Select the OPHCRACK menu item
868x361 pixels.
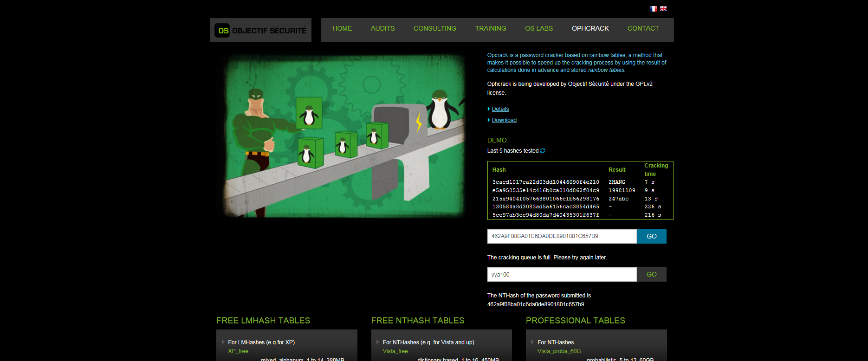(590, 28)
